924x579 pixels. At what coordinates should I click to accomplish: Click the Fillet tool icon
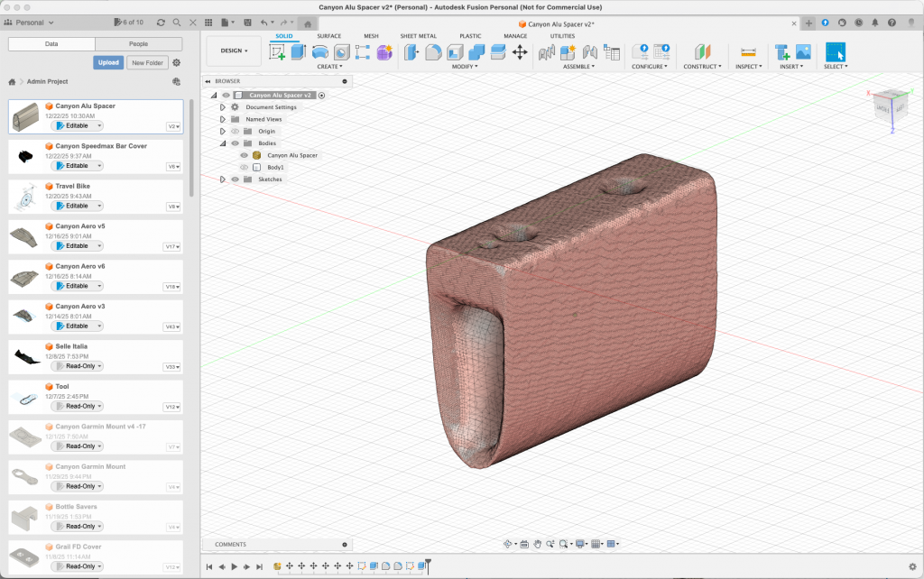coord(433,52)
